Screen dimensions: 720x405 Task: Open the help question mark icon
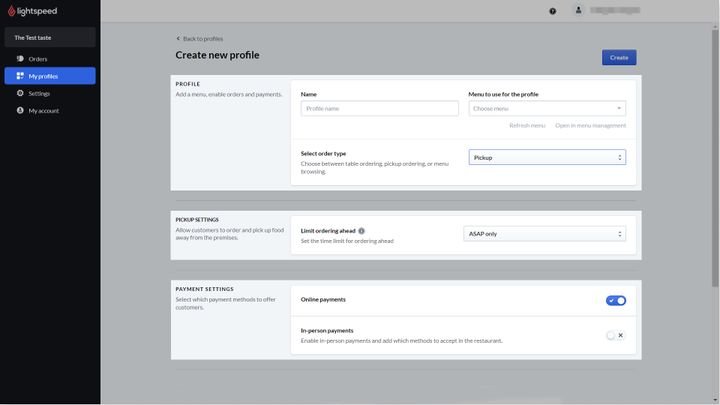(x=552, y=11)
